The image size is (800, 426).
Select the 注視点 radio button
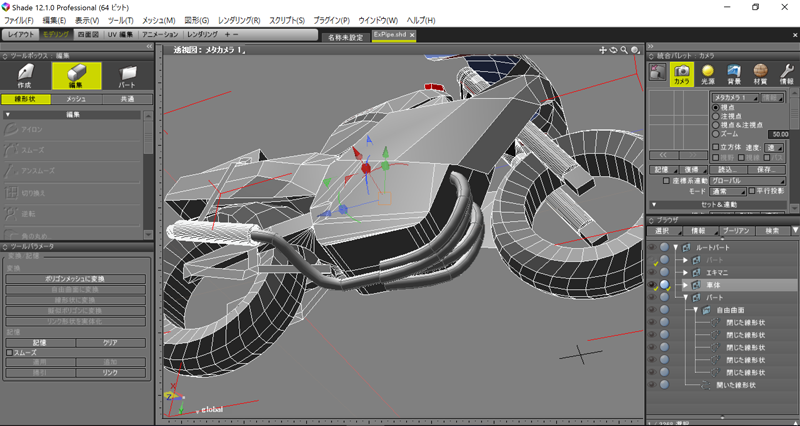(715, 116)
